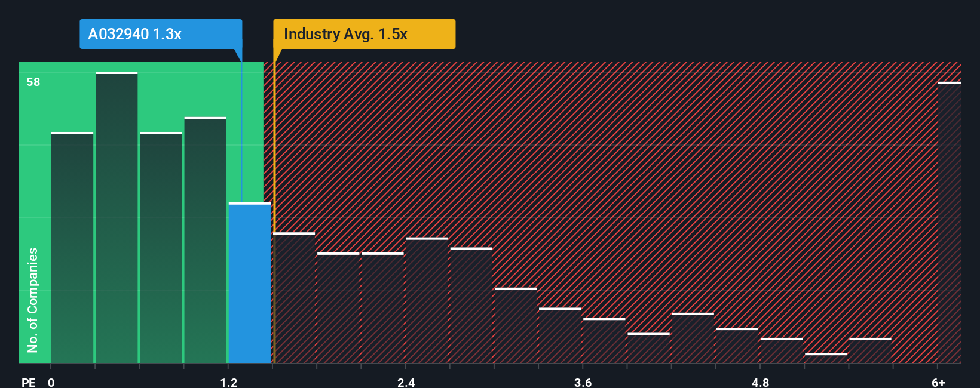Click the yellow Industry Avg. 1.5x label

point(364,34)
